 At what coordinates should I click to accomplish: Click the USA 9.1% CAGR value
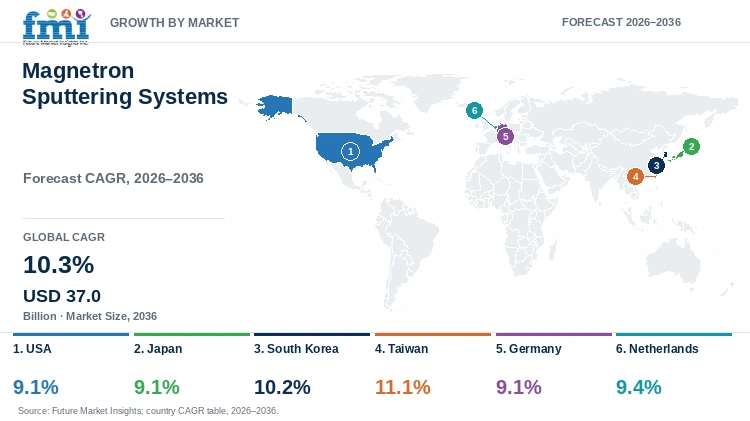tap(36, 387)
